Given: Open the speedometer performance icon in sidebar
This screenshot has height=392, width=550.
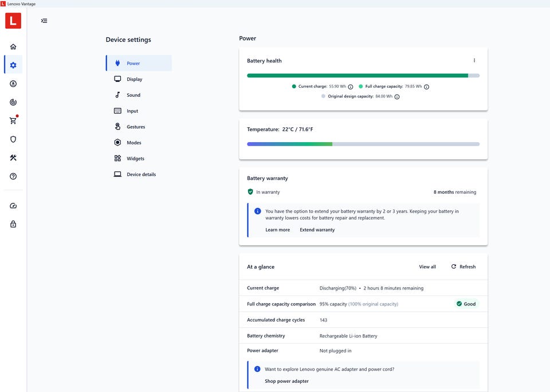Looking at the screenshot, I should coord(13,206).
